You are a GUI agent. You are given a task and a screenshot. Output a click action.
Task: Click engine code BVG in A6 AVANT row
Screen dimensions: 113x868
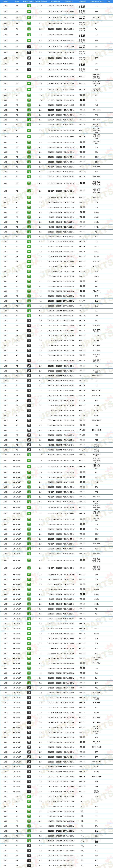coord(97,708)
